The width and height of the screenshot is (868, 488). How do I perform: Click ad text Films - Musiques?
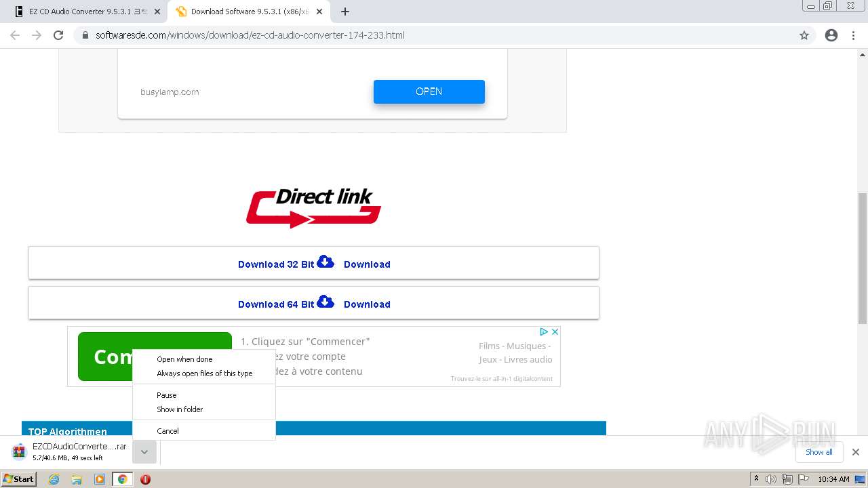(x=515, y=346)
